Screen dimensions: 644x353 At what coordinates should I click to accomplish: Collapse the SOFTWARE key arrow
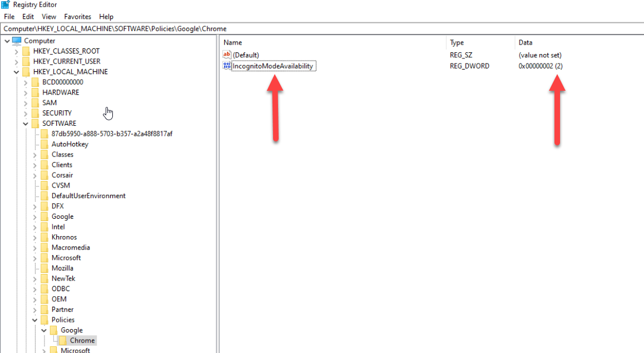coord(26,124)
